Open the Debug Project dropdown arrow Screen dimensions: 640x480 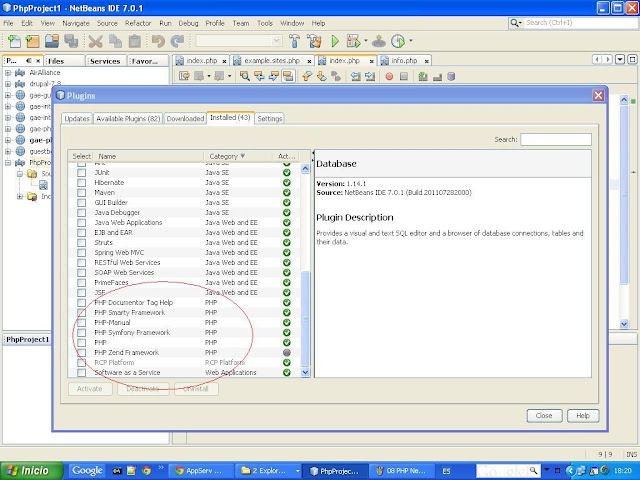[x=366, y=41]
